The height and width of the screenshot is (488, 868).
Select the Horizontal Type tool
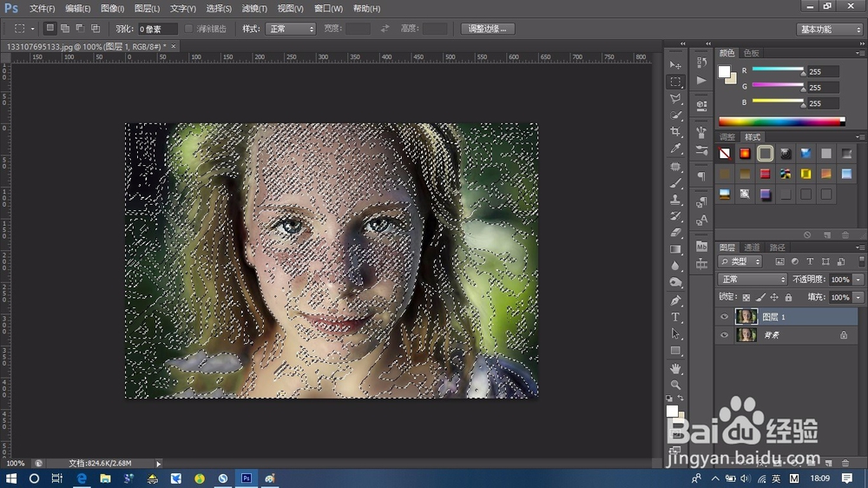click(x=675, y=318)
